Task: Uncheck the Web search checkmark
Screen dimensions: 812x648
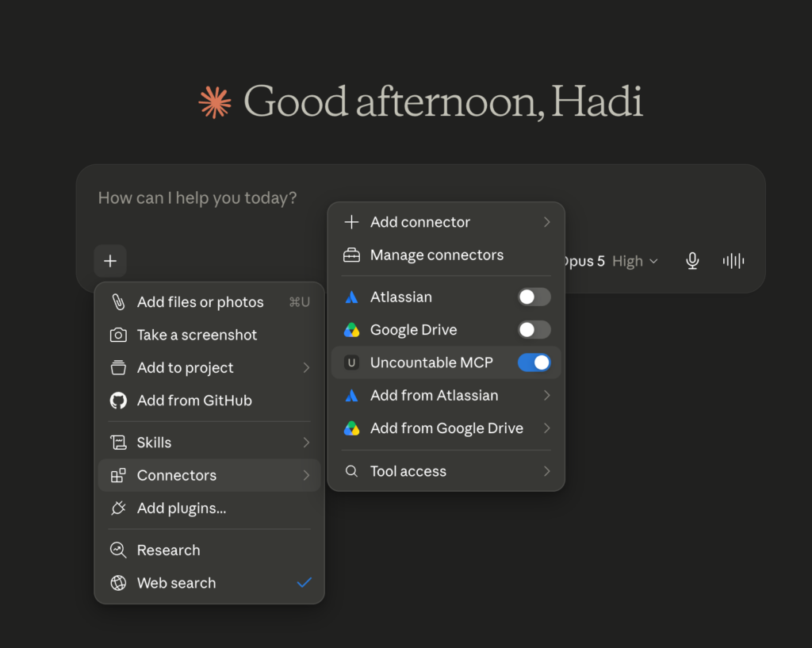Action: coord(304,583)
